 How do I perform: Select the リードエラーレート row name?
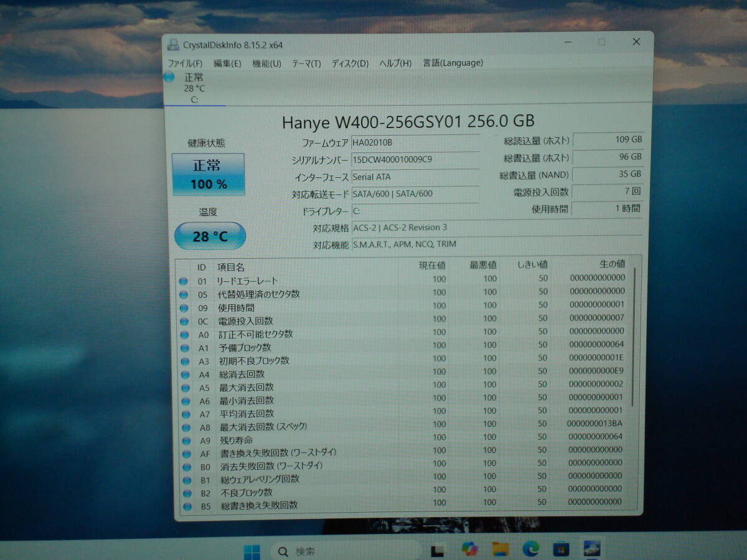pos(248,281)
